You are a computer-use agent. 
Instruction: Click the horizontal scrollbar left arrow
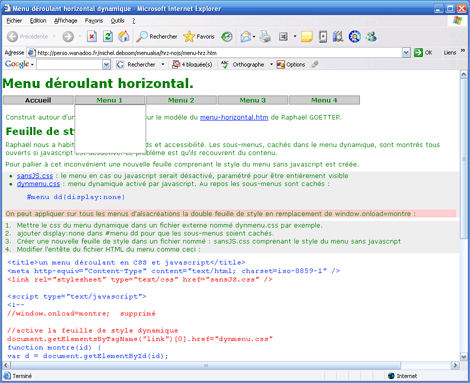point(6,365)
